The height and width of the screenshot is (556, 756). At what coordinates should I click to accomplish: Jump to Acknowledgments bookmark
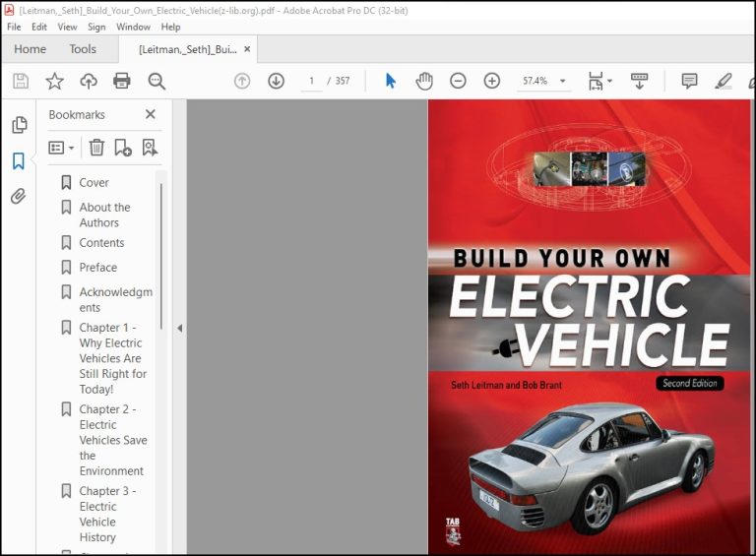116,300
